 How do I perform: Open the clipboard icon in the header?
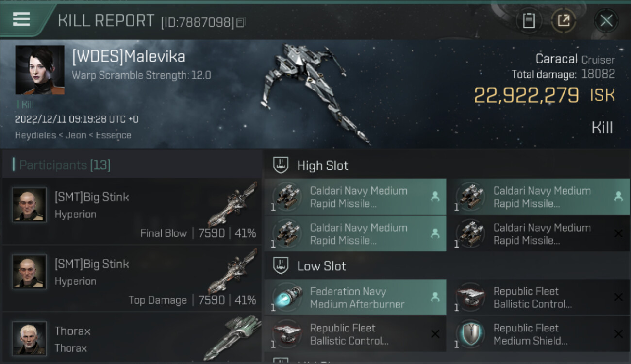(x=529, y=21)
